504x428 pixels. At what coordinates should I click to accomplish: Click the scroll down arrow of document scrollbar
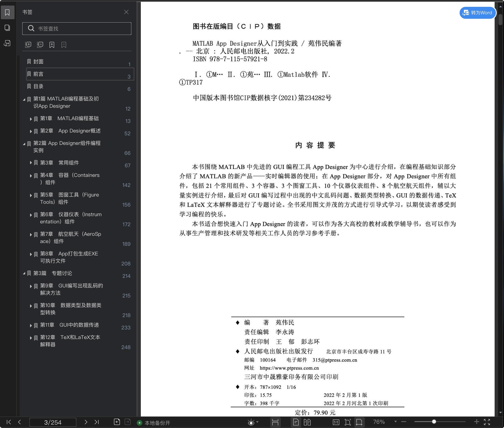500,412
